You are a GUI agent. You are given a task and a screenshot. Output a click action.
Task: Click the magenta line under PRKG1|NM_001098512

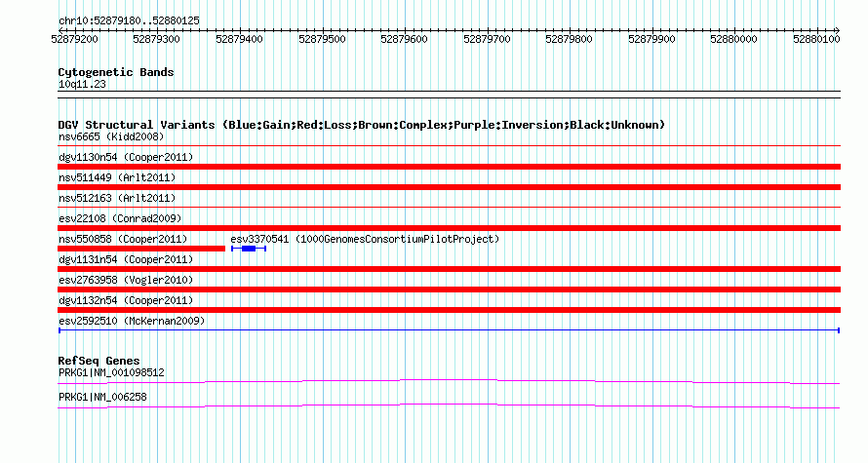[x=449, y=381]
